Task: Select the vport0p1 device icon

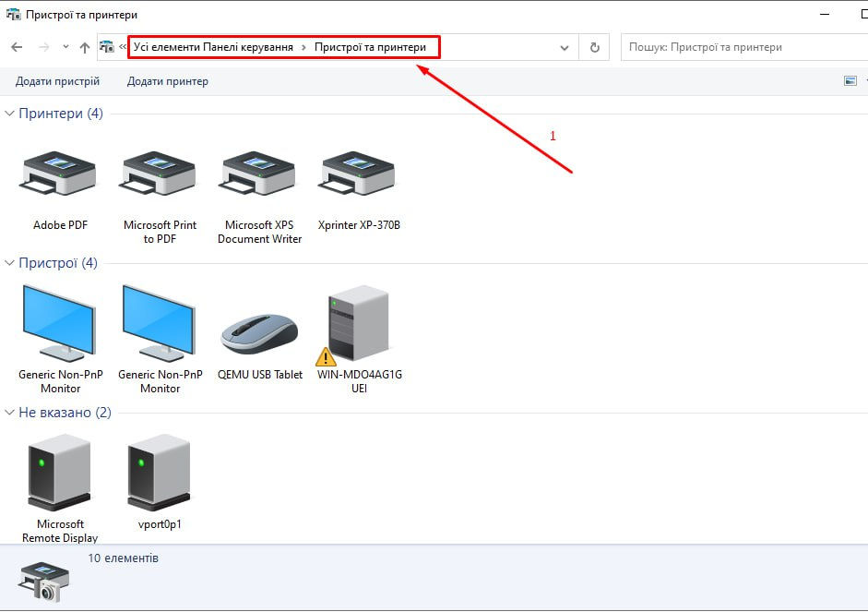Action: pyautogui.click(x=160, y=473)
